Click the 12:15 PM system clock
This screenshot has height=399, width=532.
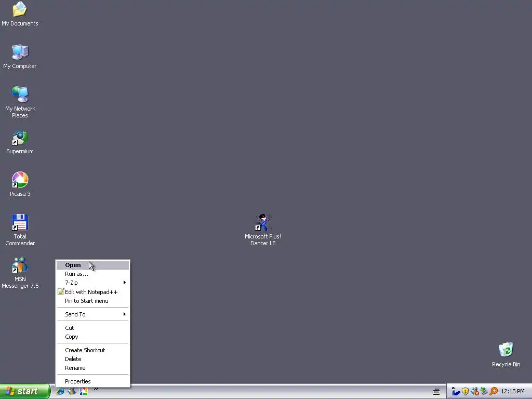(513, 392)
